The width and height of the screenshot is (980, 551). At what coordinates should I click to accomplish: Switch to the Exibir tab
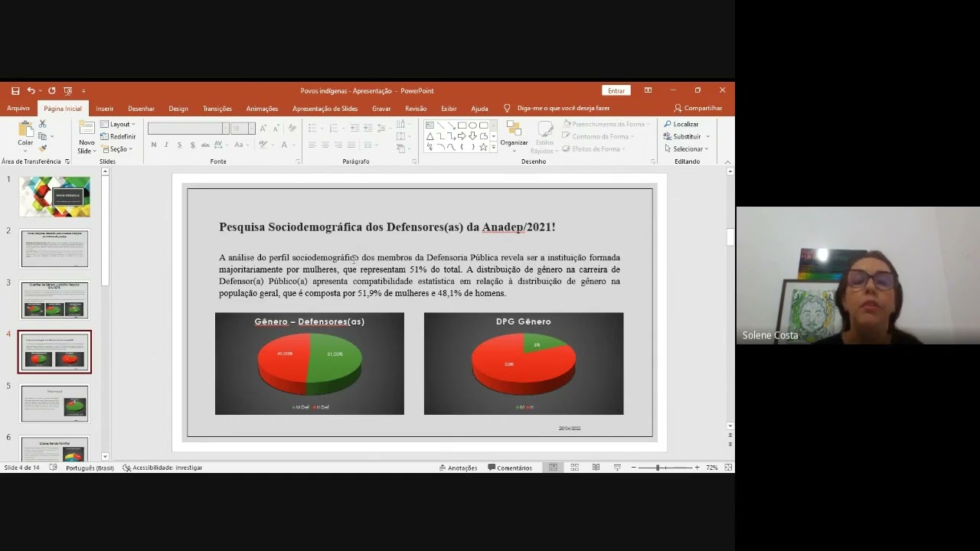pyautogui.click(x=449, y=109)
